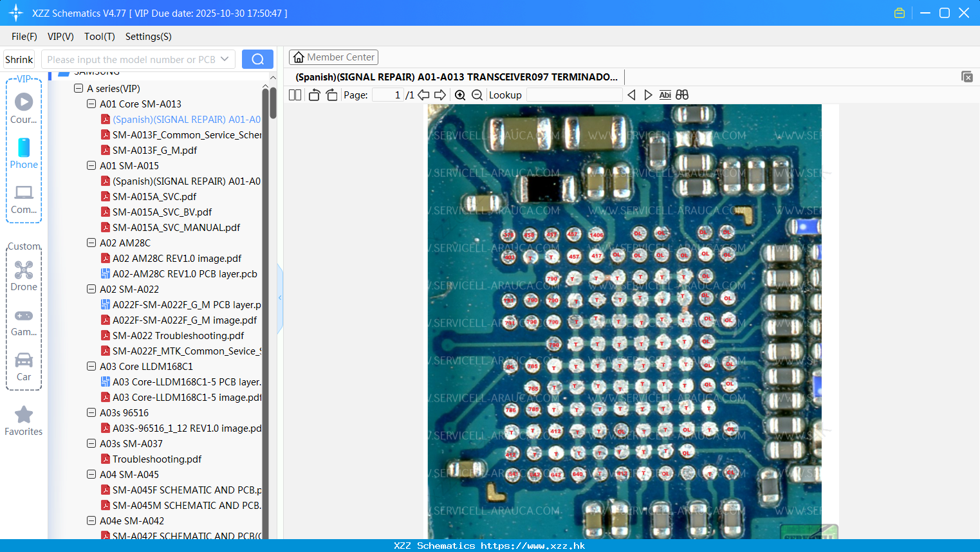Click the blue search magnifier button
The height and width of the screenshot is (552, 980).
[257, 59]
